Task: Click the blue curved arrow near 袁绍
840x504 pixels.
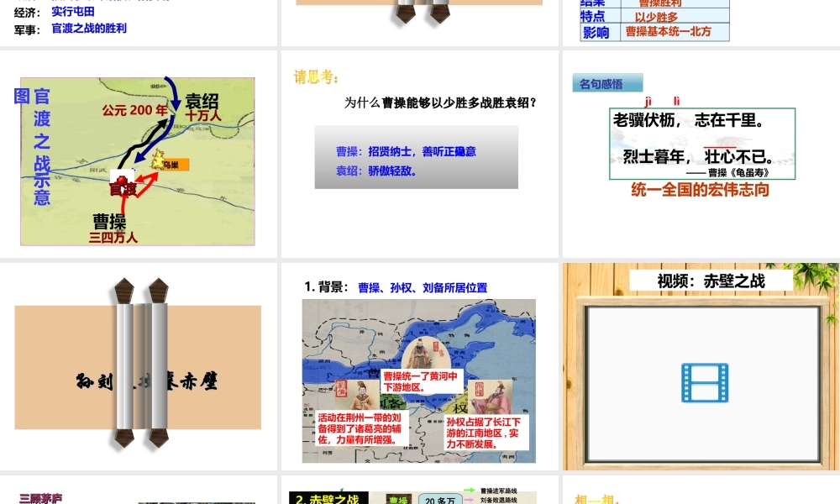Action: click(x=171, y=93)
